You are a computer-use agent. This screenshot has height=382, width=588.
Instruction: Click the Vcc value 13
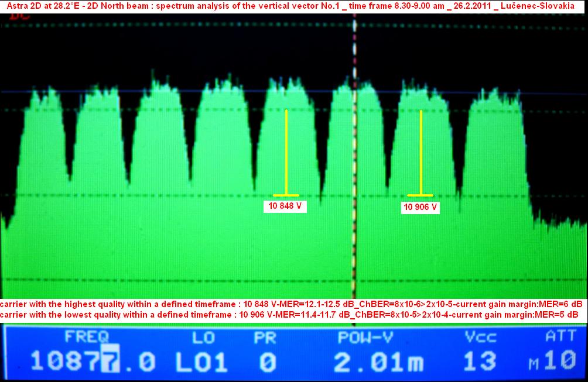pyautogui.click(x=479, y=363)
